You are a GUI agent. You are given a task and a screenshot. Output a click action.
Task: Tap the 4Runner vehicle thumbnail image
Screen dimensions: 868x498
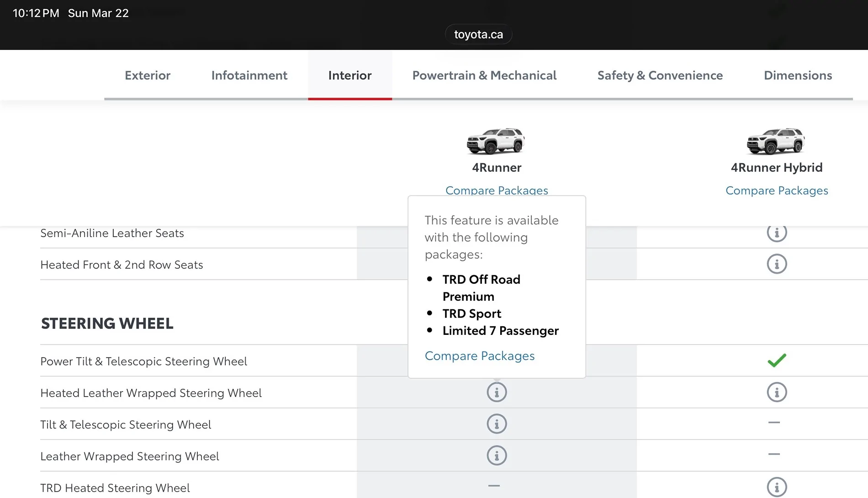pos(496,141)
